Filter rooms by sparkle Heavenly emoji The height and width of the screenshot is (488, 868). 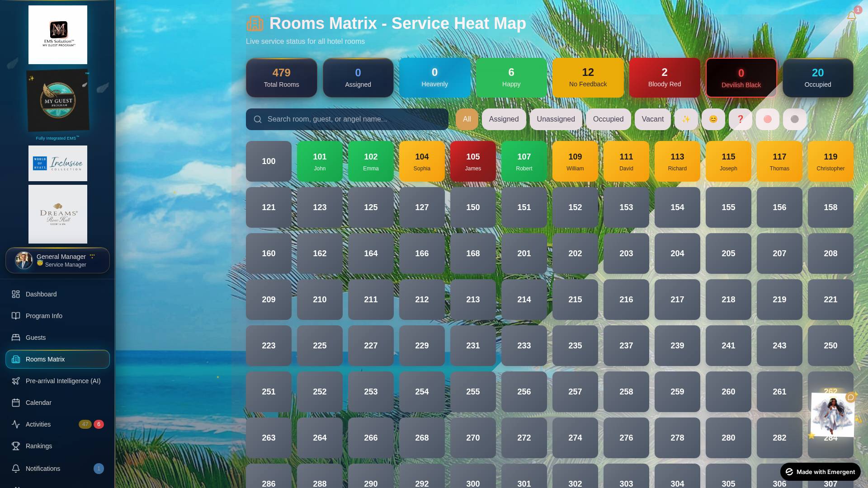(x=686, y=119)
